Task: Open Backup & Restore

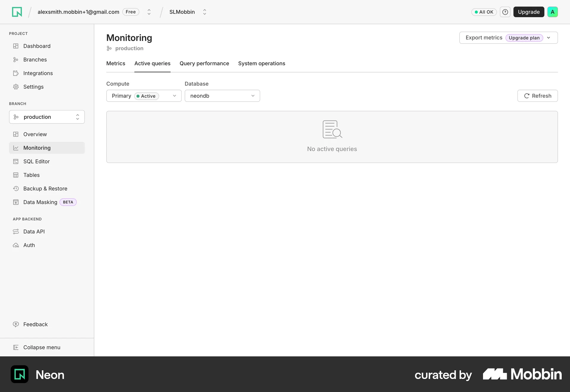Action: point(47,189)
